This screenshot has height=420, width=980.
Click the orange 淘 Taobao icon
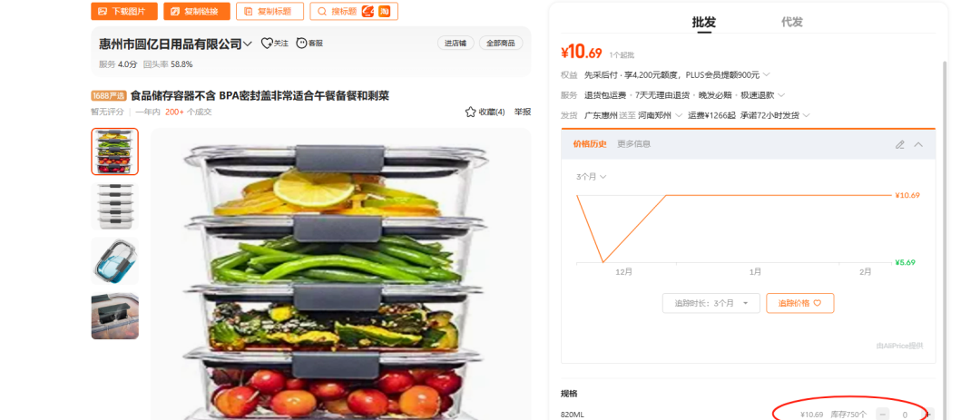coord(385,11)
